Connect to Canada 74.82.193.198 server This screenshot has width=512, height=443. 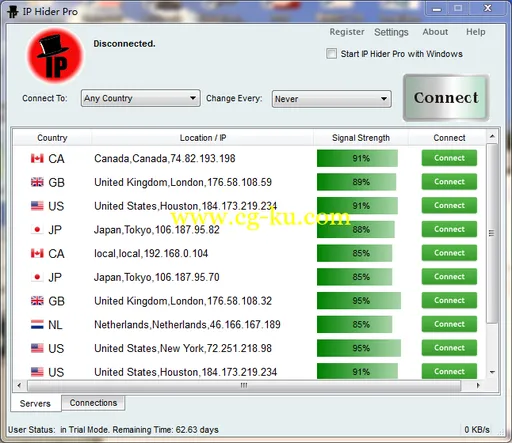449,158
